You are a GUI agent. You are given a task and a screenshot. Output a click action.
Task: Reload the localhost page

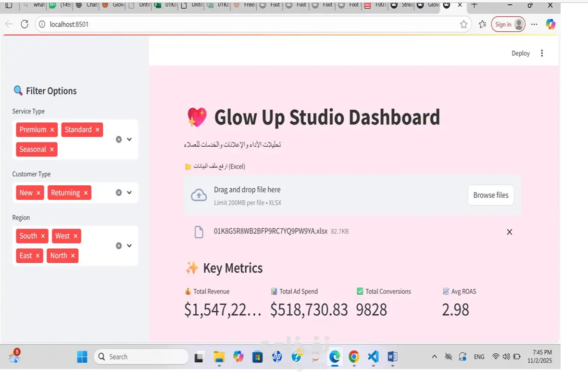pyautogui.click(x=25, y=24)
